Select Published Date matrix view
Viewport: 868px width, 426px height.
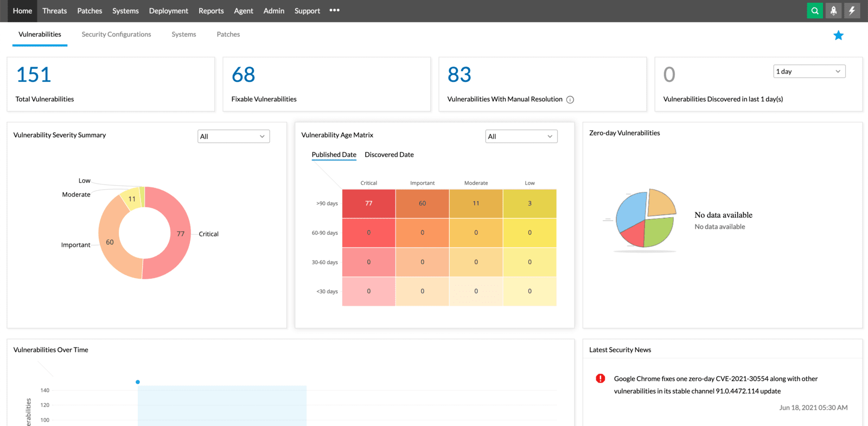point(334,155)
